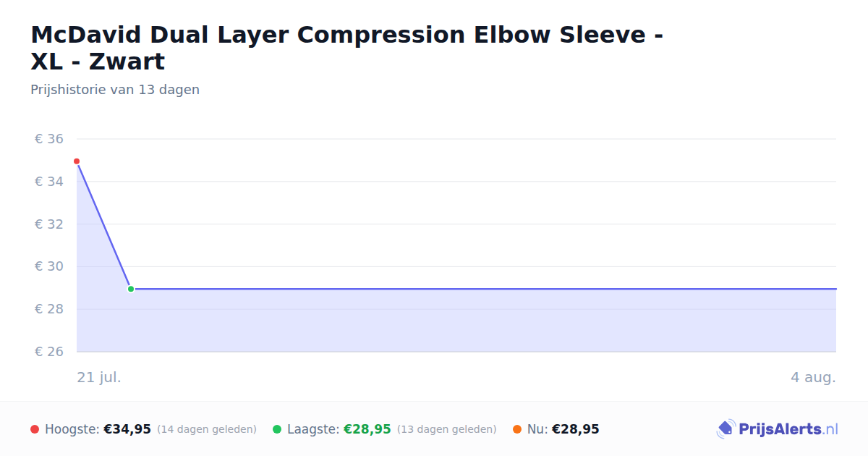Click the € 34 y-axis label

[x=49, y=182]
